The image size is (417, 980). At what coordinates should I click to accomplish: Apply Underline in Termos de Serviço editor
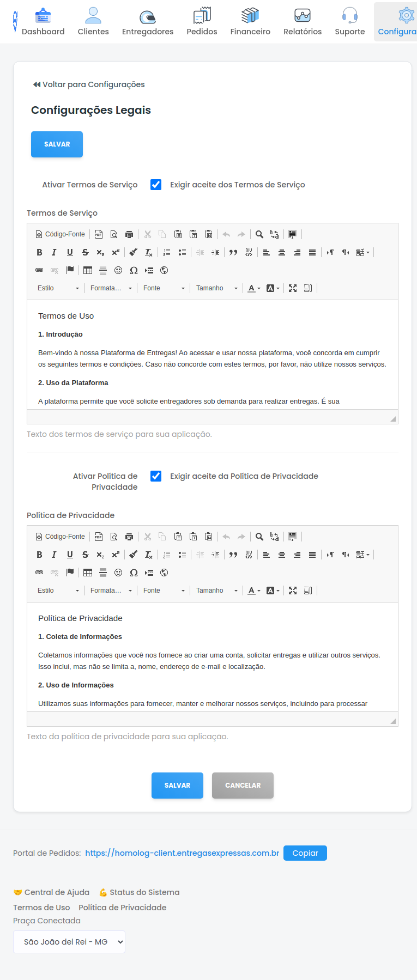pos(70,252)
